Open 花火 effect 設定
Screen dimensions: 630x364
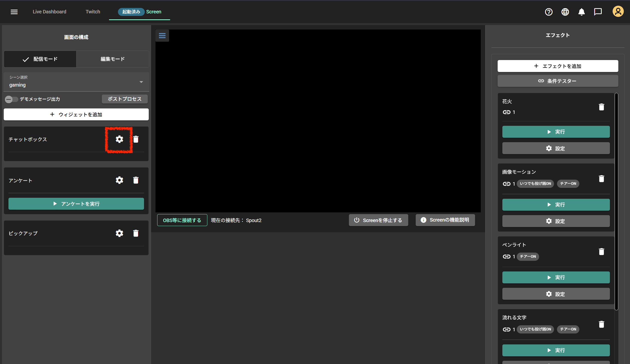click(556, 148)
